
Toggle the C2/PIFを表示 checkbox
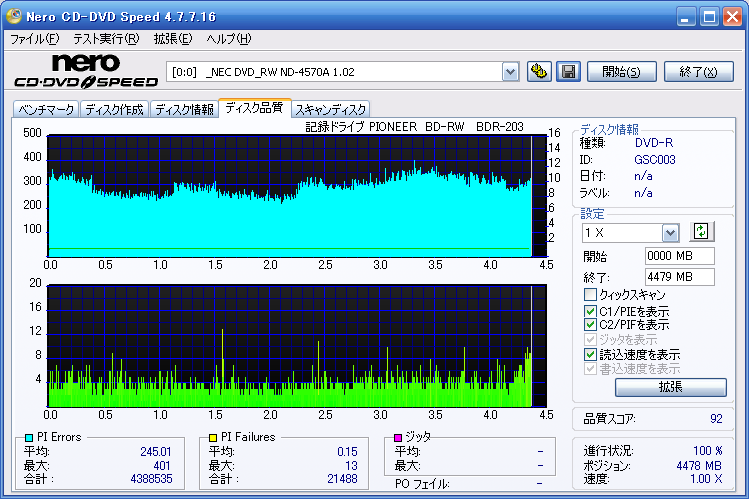[590, 325]
